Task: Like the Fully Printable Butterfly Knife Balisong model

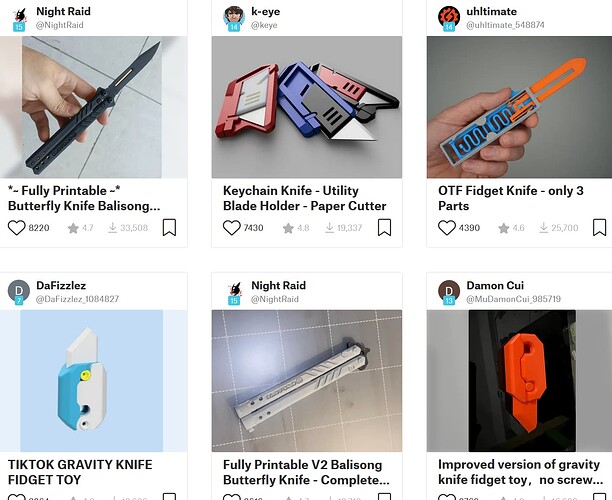Action: [16, 228]
